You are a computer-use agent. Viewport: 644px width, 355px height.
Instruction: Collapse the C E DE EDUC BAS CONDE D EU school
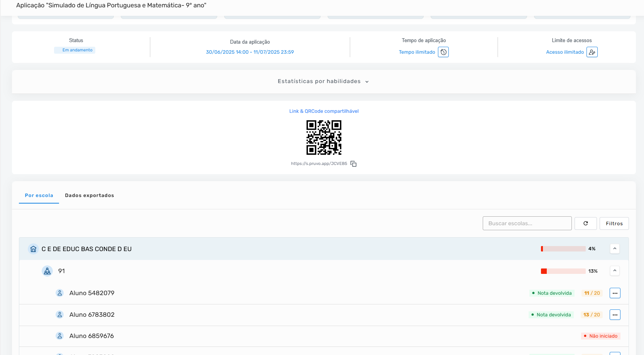point(615,249)
